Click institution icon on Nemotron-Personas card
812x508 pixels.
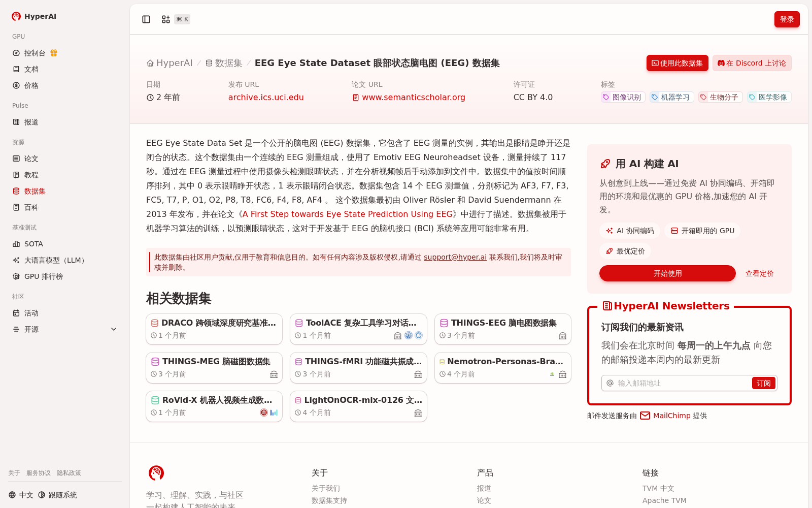(x=562, y=374)
